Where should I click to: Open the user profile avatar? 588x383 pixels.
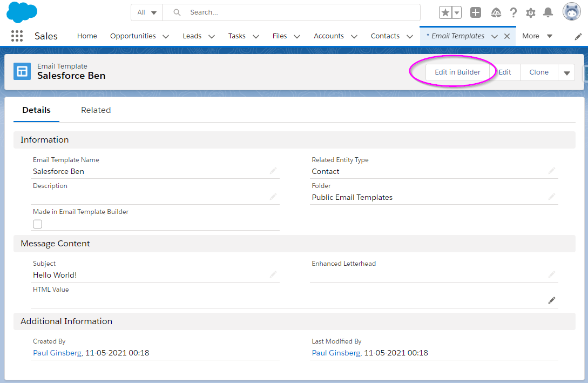click(x=571, y=12)
